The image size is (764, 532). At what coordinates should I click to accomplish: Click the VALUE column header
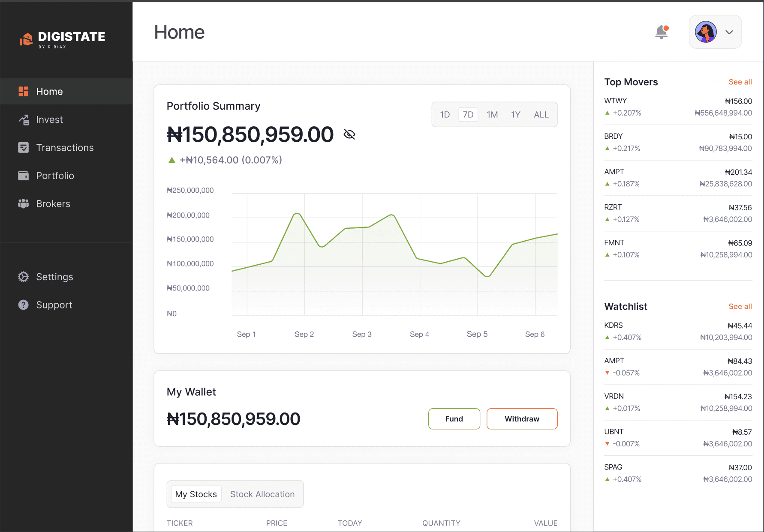tap(545, 523)
